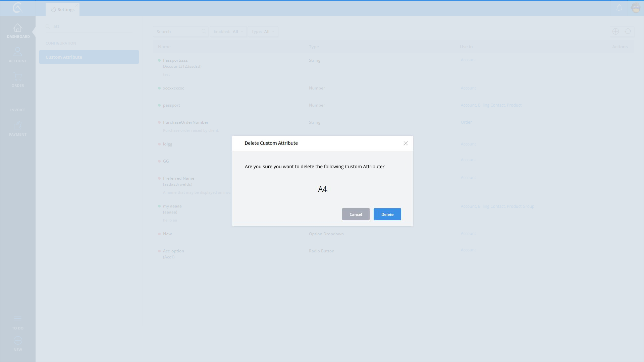
Task: Click the attribute Search field
Action: 178,32
